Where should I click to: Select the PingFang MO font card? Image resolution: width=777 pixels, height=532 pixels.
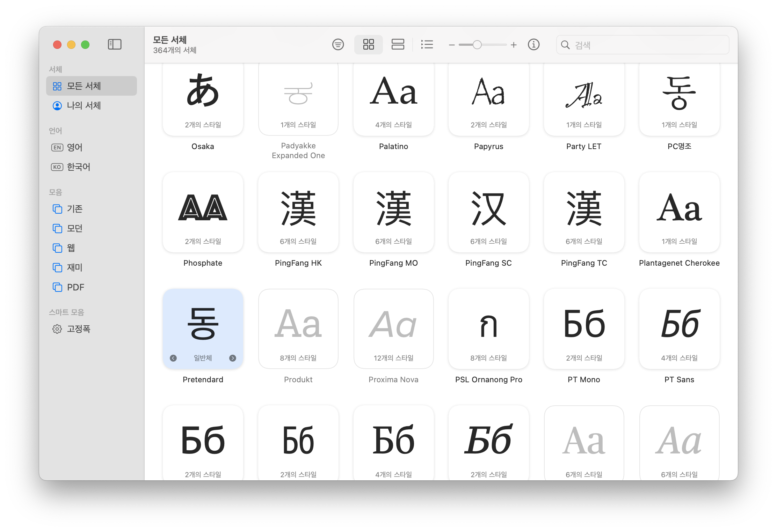coord(394,212)
